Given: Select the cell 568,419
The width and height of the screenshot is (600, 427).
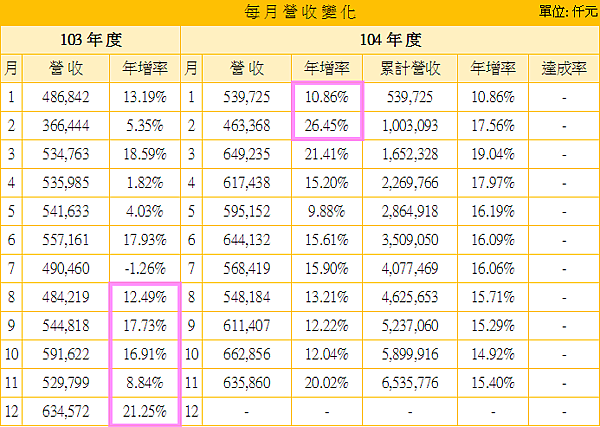Looking at the screenshot, I should pyautogui.click(x=247, y=269).
